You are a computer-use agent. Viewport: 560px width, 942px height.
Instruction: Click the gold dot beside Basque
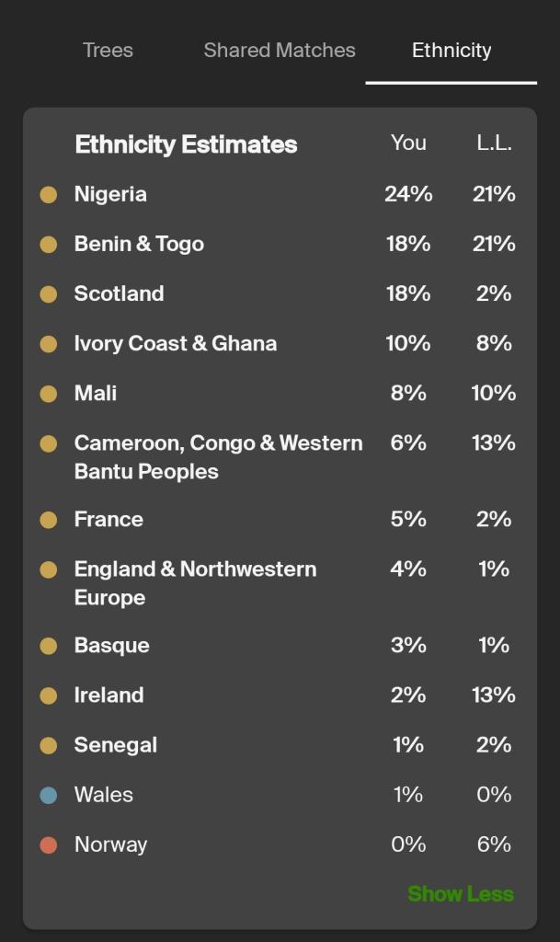49,646
